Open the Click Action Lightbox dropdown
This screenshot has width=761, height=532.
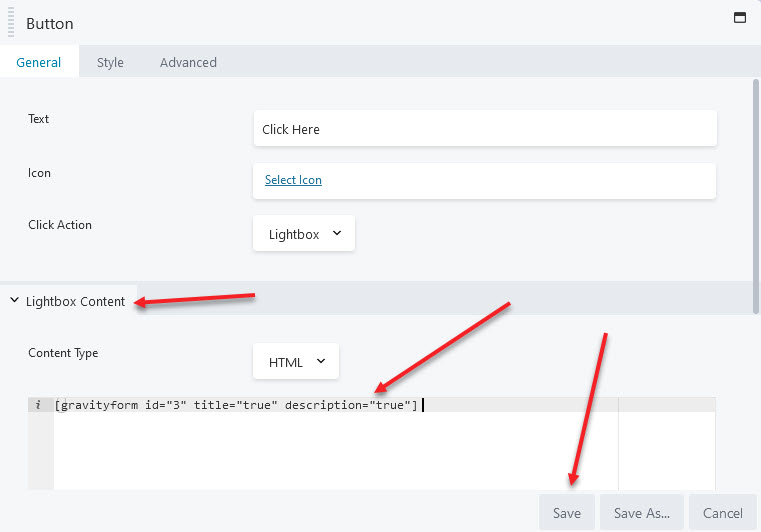click(x=304, y=233)
